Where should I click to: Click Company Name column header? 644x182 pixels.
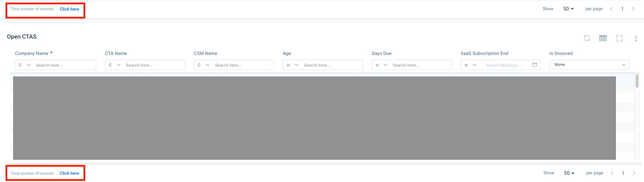coord(31,54)
